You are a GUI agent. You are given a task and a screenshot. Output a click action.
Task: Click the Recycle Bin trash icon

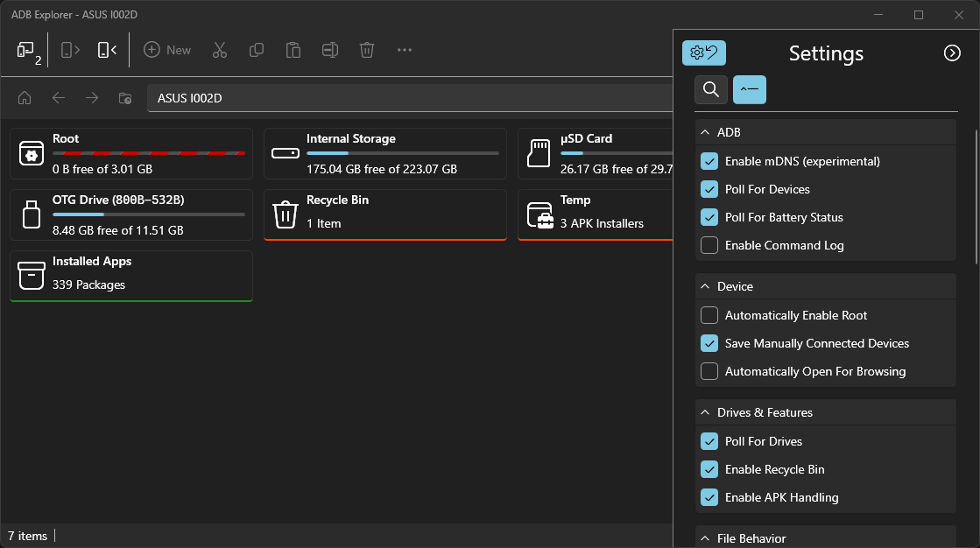(285, 214)
